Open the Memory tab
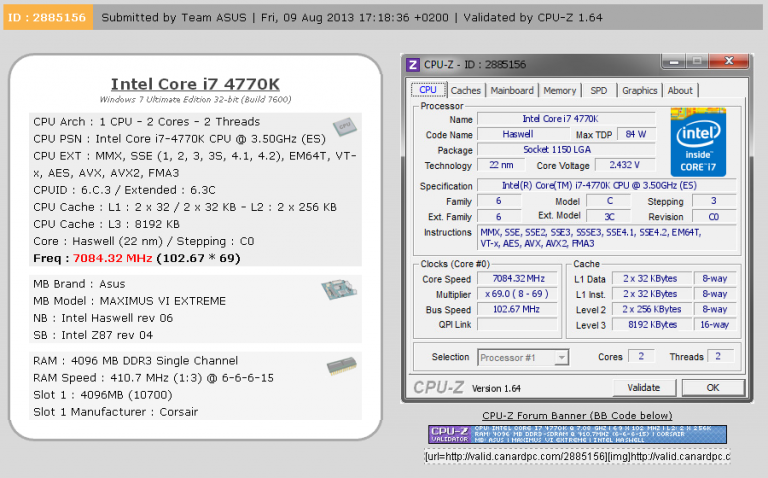Image resolution: width=768 pixels, height=478 pixels. (x=559, y=91)
